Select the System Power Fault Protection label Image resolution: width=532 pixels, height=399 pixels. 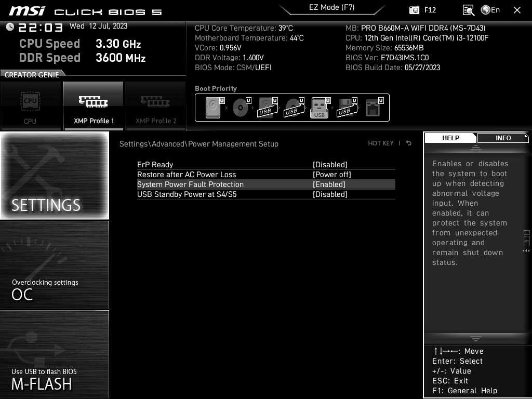(190, 184)
